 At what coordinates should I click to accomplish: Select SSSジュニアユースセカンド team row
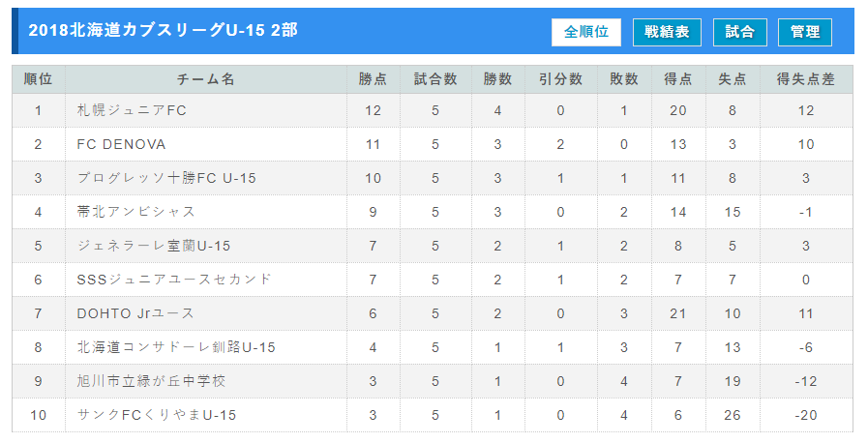433,280
